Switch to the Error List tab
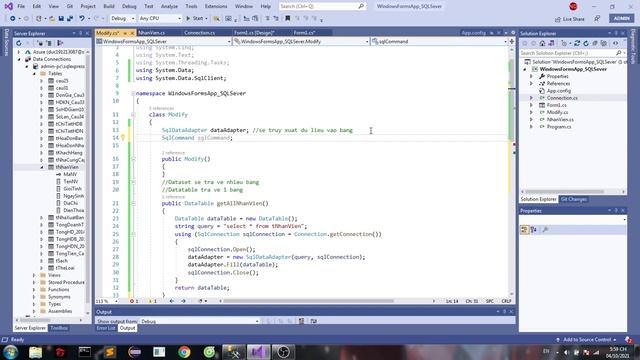The image size is (640, 360). 106,328
